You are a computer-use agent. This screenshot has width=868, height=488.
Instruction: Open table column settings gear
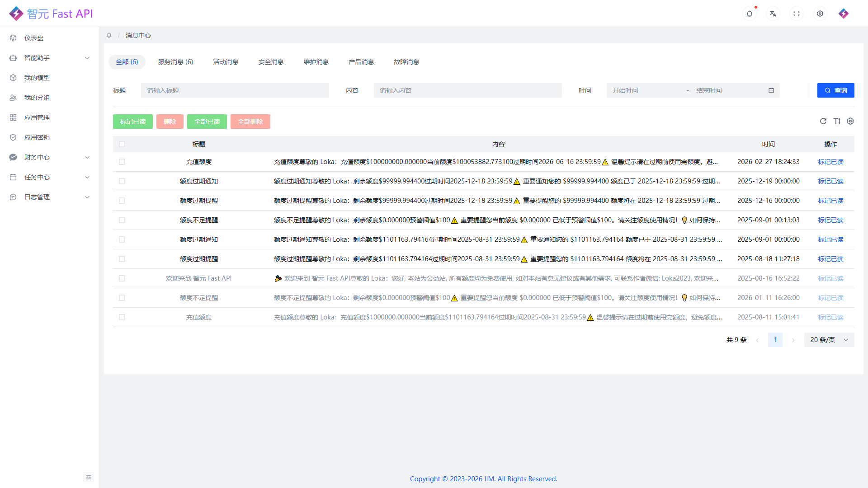click(x=850, y=121)
